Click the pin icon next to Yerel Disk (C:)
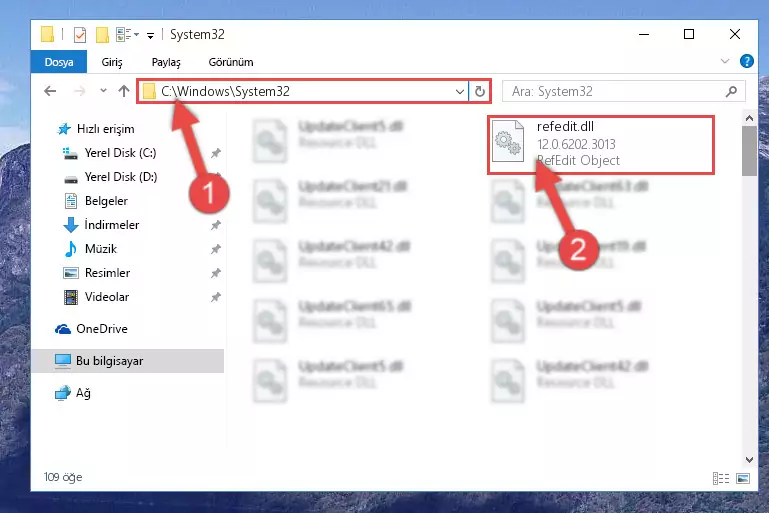This screenshot has height=513, width=769. (x=215, y=154)
